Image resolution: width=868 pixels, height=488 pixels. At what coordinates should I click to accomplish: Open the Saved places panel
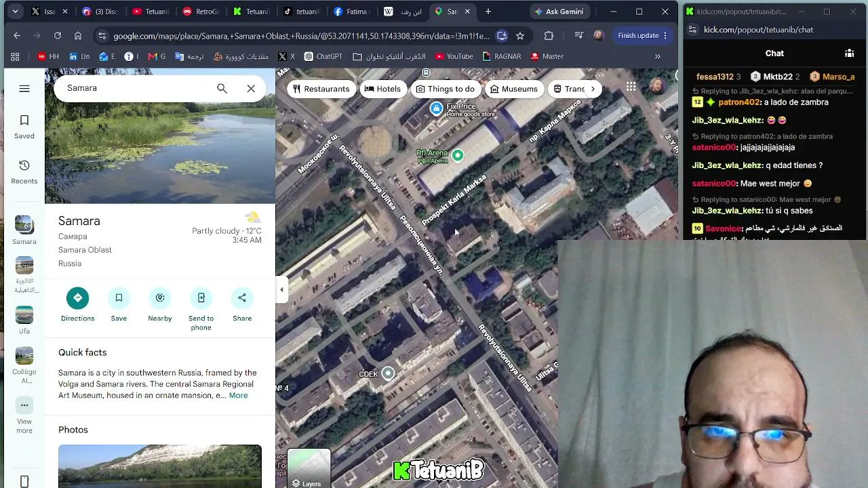(24, 127)
